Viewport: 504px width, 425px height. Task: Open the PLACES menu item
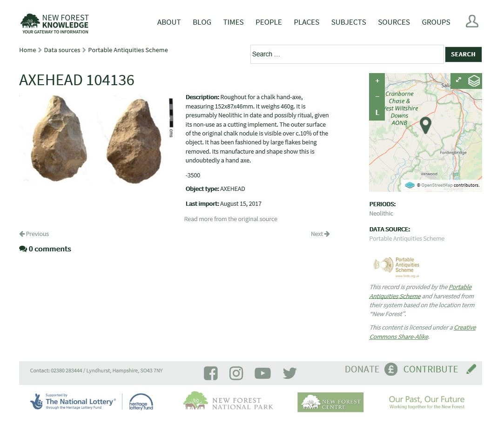(x=307, y=22)
